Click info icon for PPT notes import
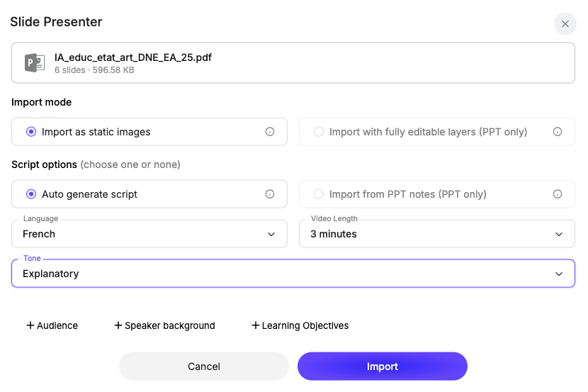This screenshot has height=392, width=588. coord(557,194)
